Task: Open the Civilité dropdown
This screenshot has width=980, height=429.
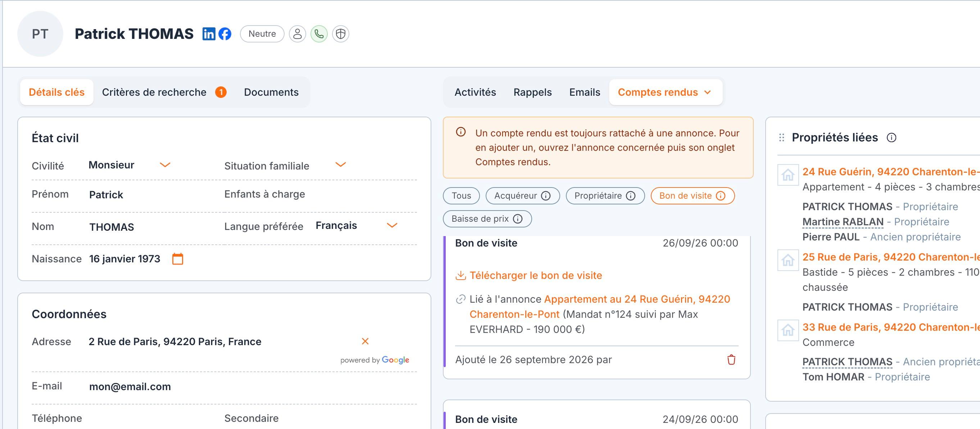Action: tap(165, 165)
